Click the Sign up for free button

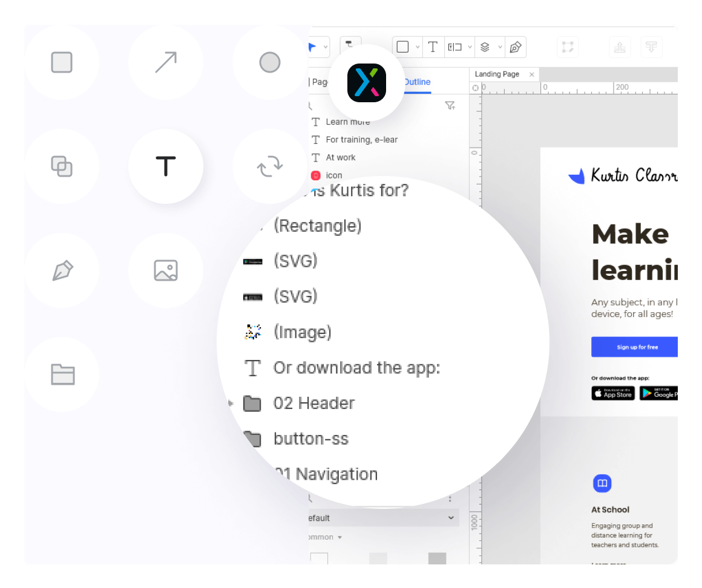pyautogui.click(x=637, y=347)
